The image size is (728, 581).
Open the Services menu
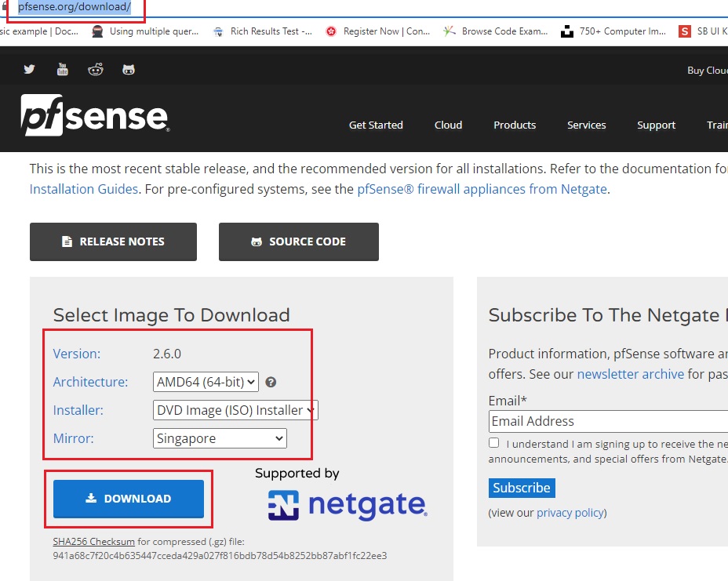(x=586, y=125)
